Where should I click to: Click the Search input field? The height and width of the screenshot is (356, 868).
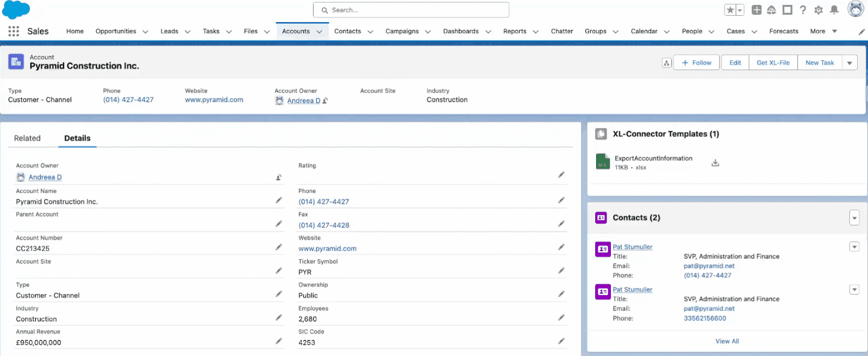click(x=411, y=10)
